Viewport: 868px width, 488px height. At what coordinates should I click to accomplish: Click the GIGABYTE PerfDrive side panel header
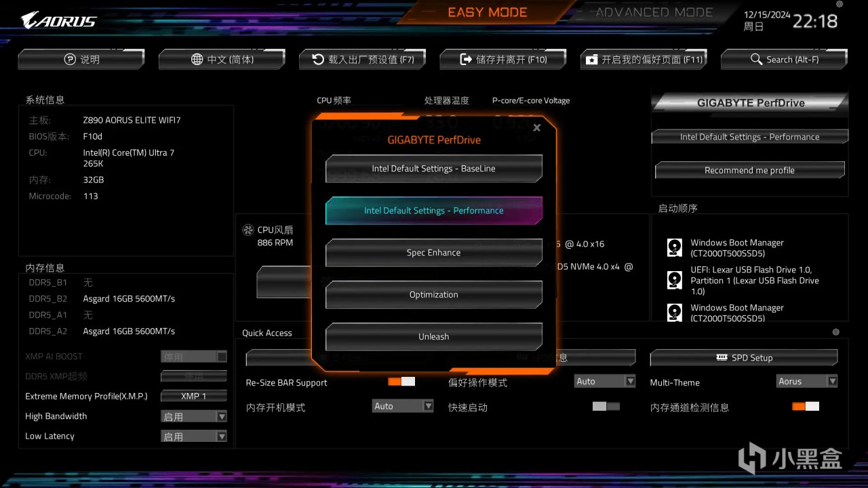coord(750,103)
